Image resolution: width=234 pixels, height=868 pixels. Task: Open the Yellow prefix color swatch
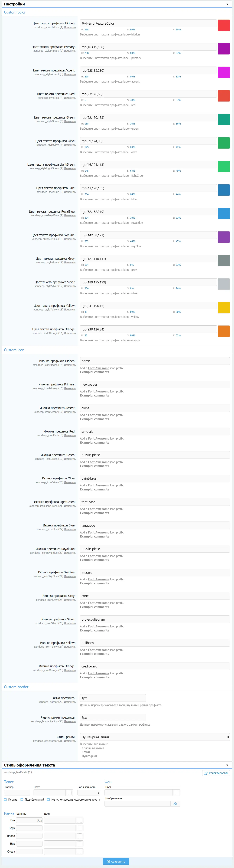point(224,308)
